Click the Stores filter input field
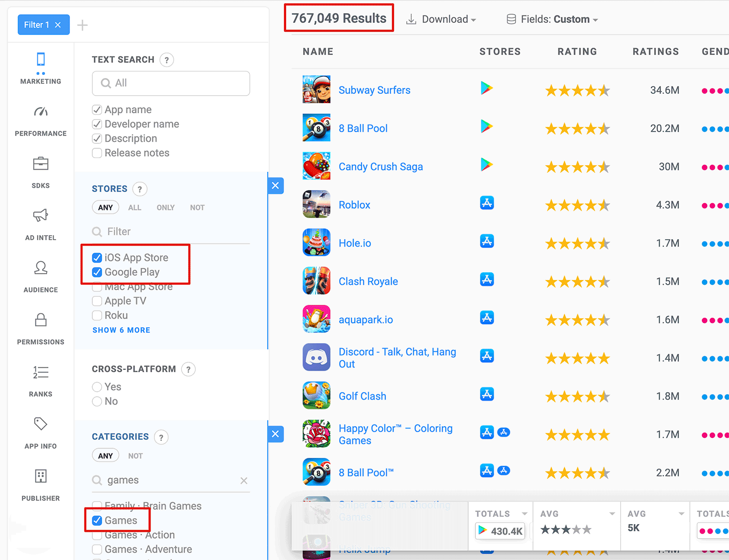This screenshot has height=560, width=729. (171, 232)
